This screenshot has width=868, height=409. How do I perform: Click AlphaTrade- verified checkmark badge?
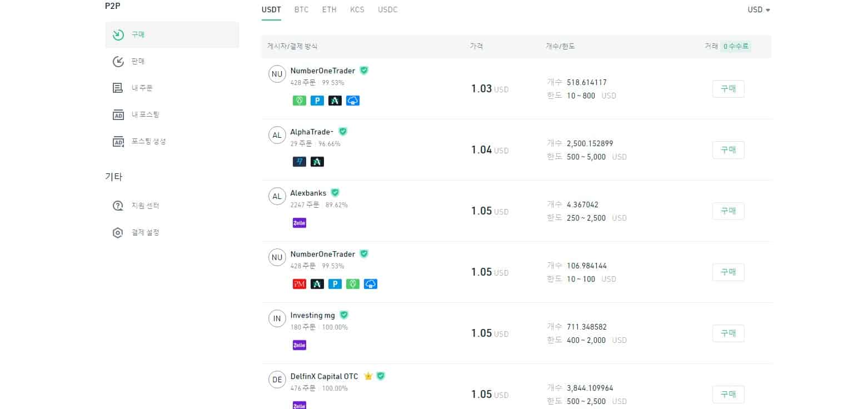point(343,132)
